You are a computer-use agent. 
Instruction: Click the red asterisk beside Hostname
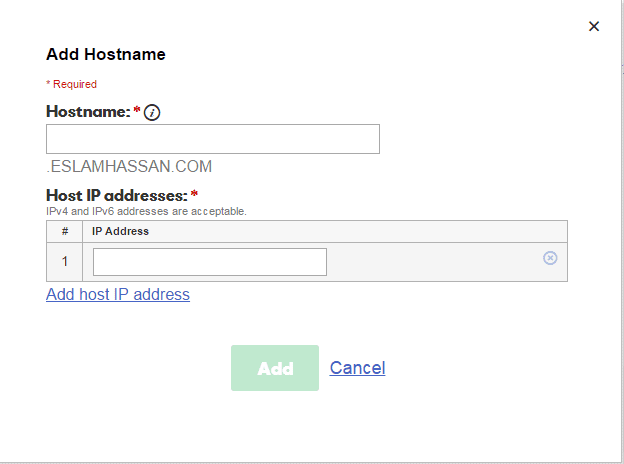(137, 111)
